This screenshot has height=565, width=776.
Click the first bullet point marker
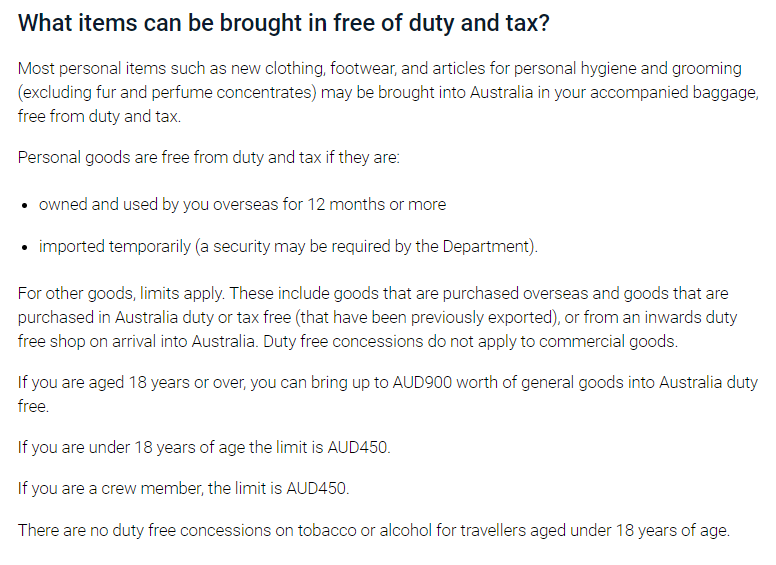(x=25, y=205)
